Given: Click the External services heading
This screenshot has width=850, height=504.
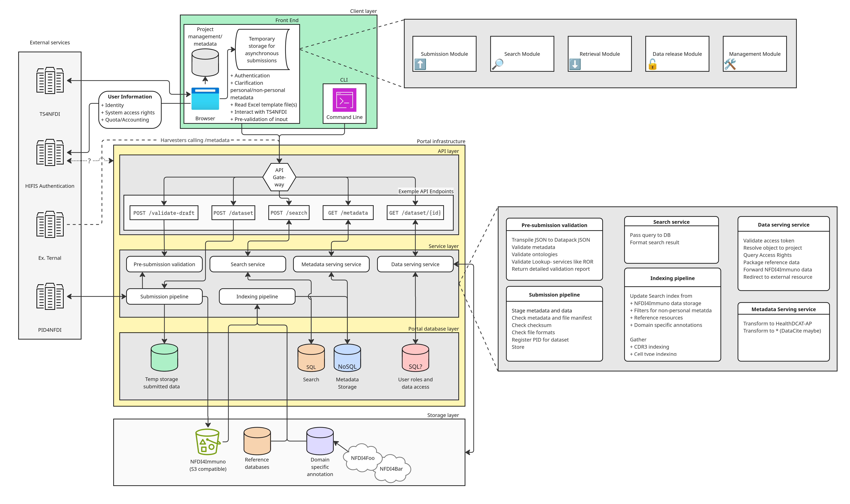Looking at the screenshot, I should click(x=50, y=43).
